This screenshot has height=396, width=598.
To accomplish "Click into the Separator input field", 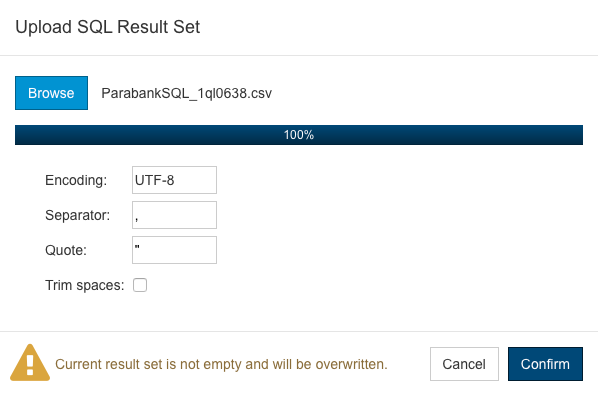I will tap(174, 215).
